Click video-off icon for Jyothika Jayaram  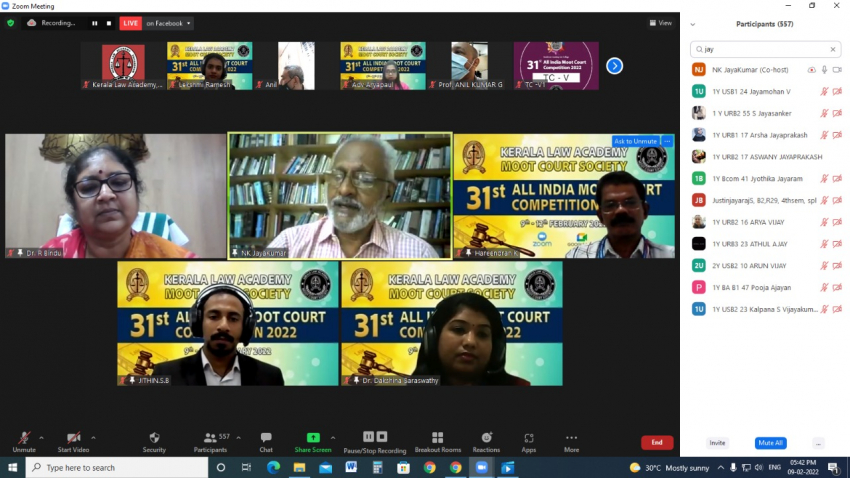point(838,178)
